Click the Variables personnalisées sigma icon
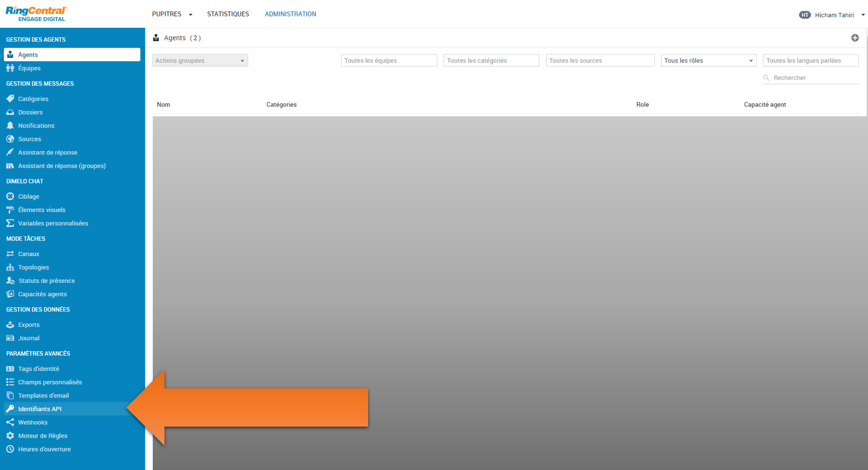The width and height of the screenshot is (868, 470). (10, 223)
